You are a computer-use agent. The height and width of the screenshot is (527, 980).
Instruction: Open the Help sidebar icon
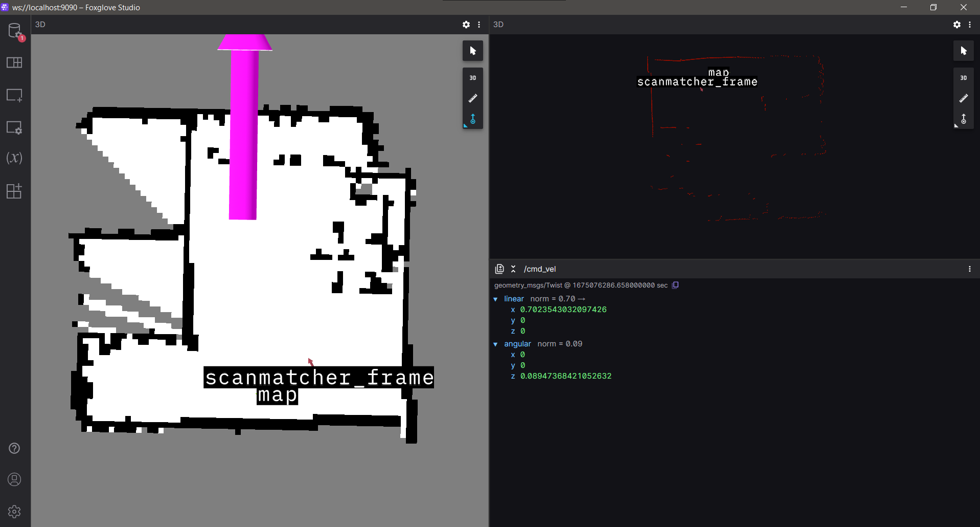(14, 448)
